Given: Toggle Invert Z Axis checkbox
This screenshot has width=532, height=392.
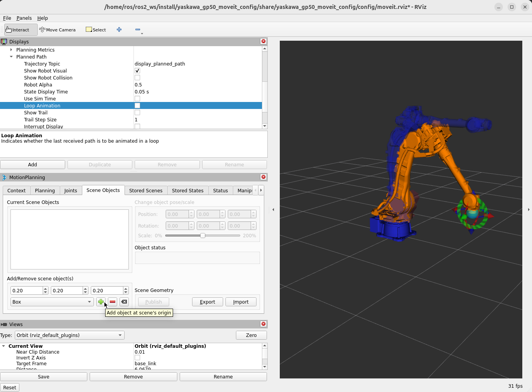Looking at the screenshot, I should 137,357.
